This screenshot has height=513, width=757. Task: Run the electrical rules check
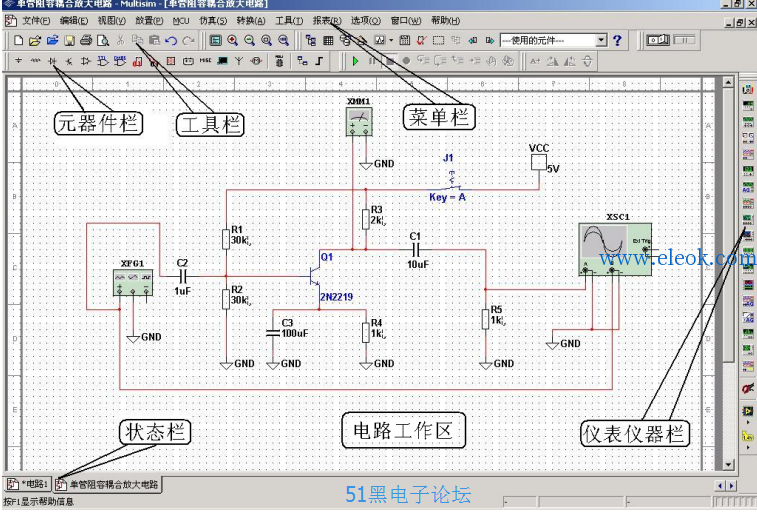[x=421, y=41]
